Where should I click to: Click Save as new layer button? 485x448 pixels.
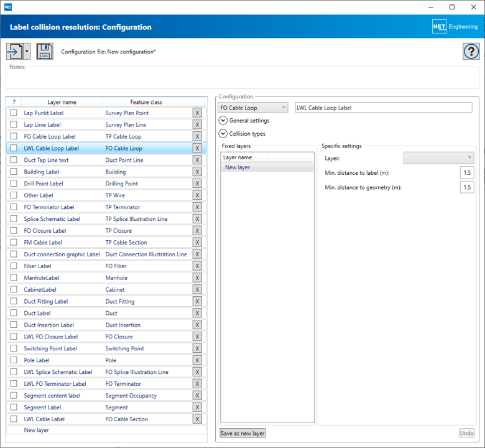click(x=242, y=433)
